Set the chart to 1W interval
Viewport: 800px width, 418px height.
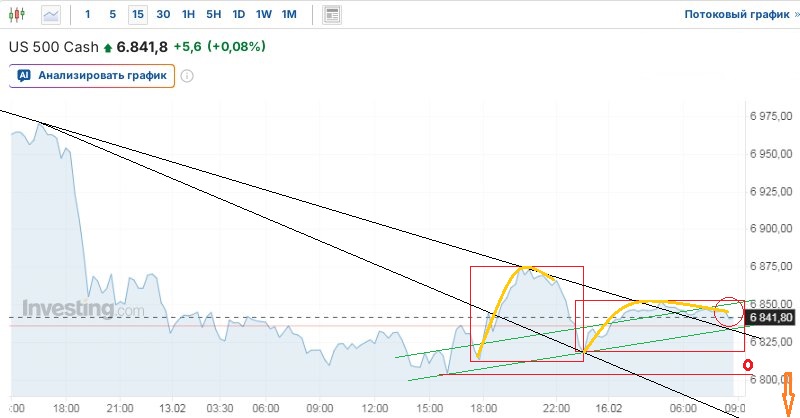(x=263, y=15)
